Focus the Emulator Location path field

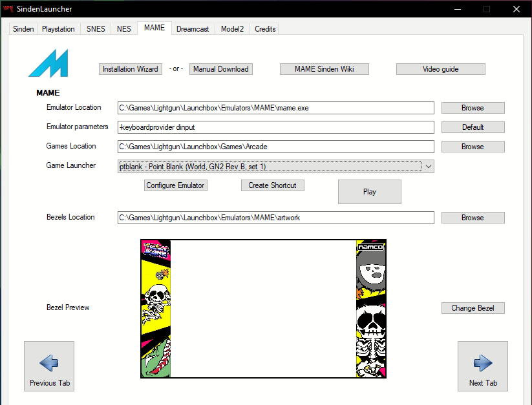click(276, 108)
